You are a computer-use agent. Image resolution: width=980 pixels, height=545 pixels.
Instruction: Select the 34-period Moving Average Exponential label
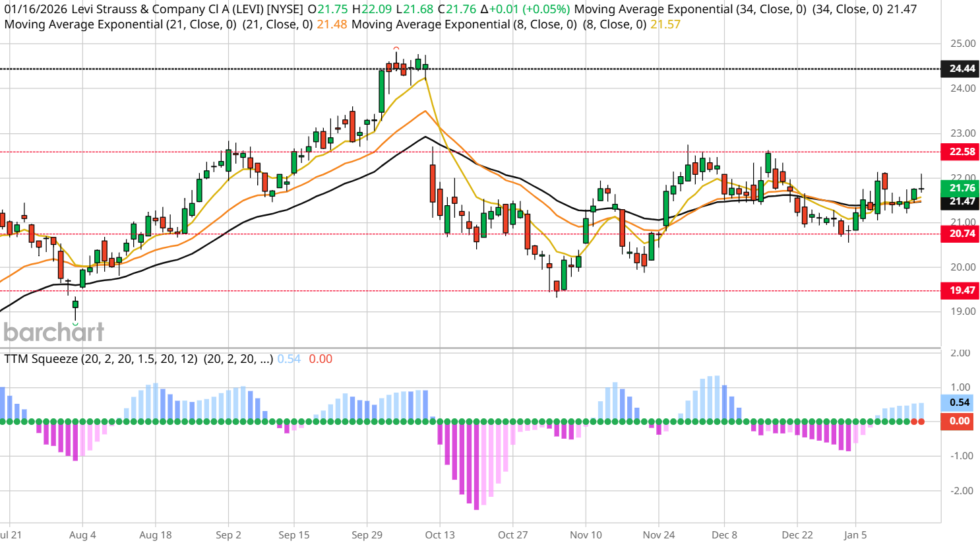690,9
